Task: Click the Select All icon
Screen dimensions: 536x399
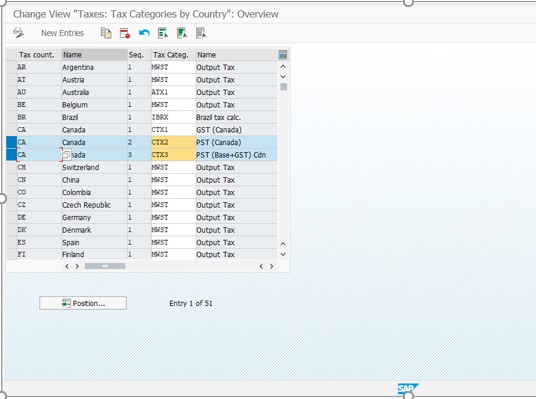Action: click(163, 33)
